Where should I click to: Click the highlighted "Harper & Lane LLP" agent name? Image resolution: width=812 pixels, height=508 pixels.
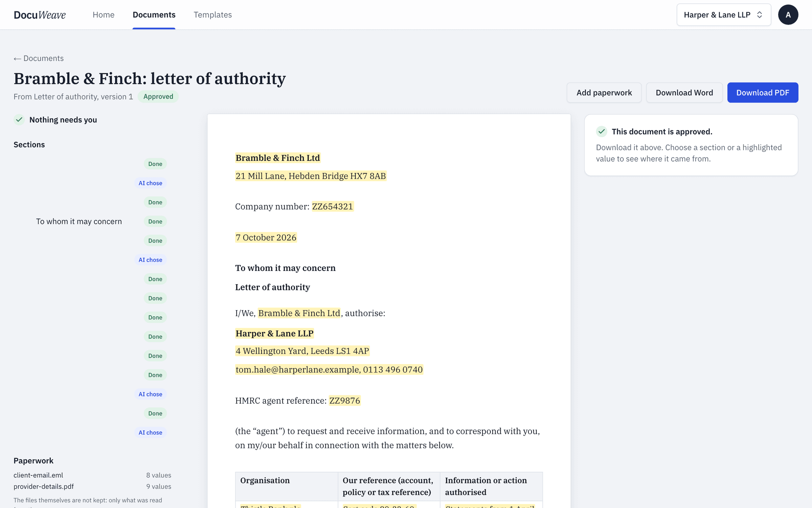click(x=274, y=333)
